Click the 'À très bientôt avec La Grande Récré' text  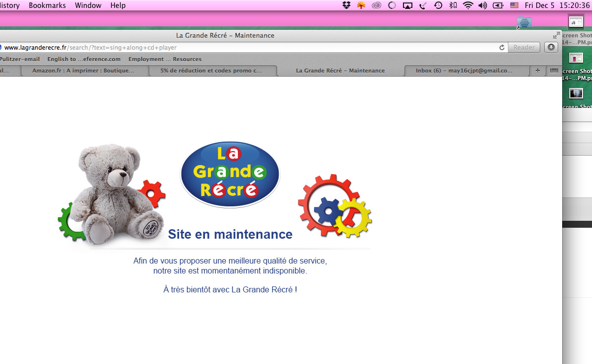pyautogui.click(x=230, y=290)
